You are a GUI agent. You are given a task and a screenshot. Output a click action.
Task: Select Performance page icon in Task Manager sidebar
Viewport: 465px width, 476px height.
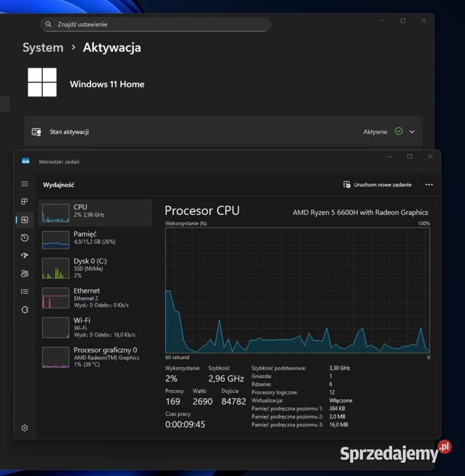coord(24,219)
